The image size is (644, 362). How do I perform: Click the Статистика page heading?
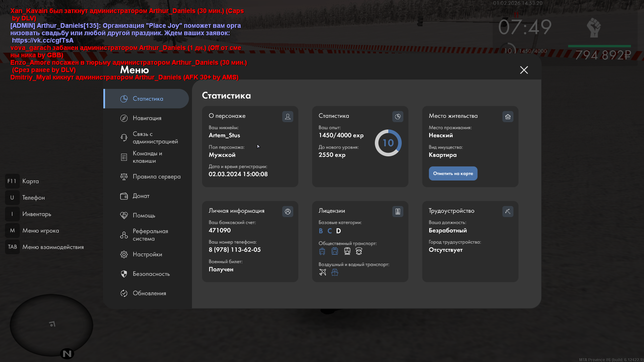pos(227,96)
